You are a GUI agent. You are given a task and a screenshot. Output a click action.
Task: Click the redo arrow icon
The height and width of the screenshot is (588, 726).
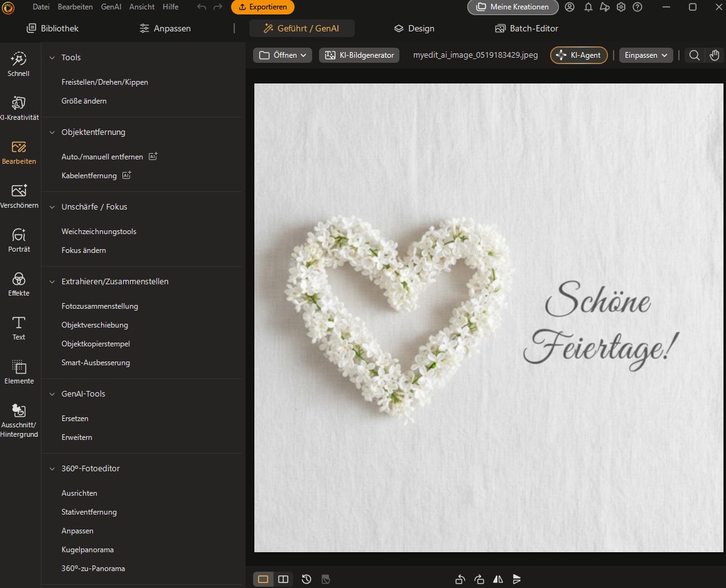coord(218,7)
